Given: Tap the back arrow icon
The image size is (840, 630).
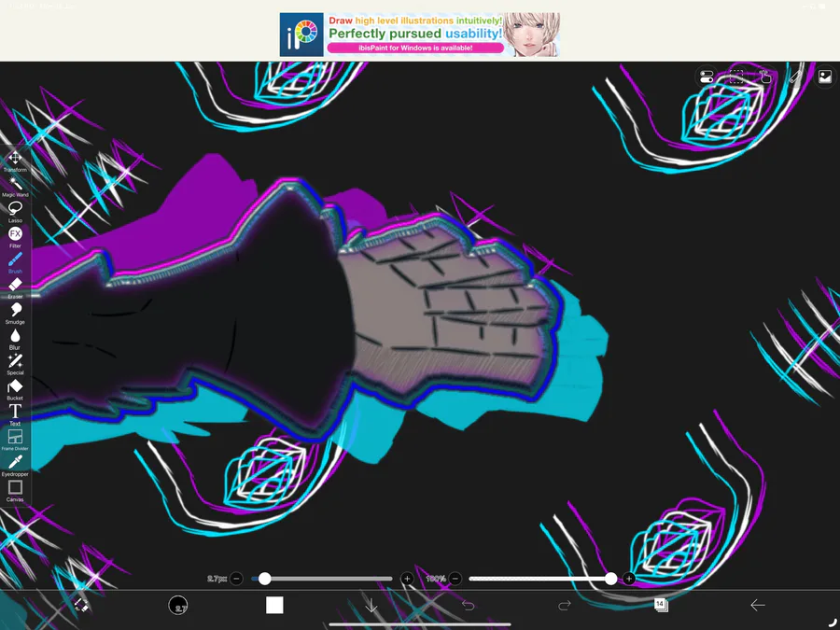Looking at the screenshot, I should (758, 605).
